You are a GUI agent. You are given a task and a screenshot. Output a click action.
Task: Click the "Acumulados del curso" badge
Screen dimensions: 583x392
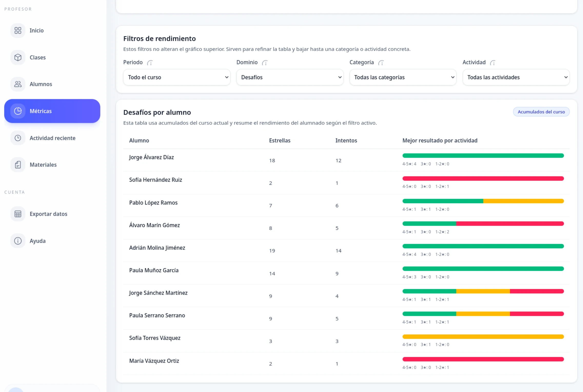pos(541,112)
